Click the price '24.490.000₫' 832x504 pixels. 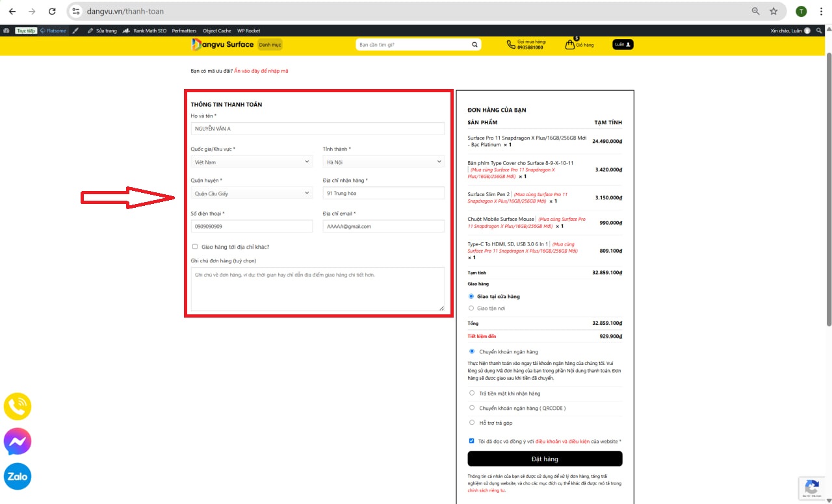[607, 141]
